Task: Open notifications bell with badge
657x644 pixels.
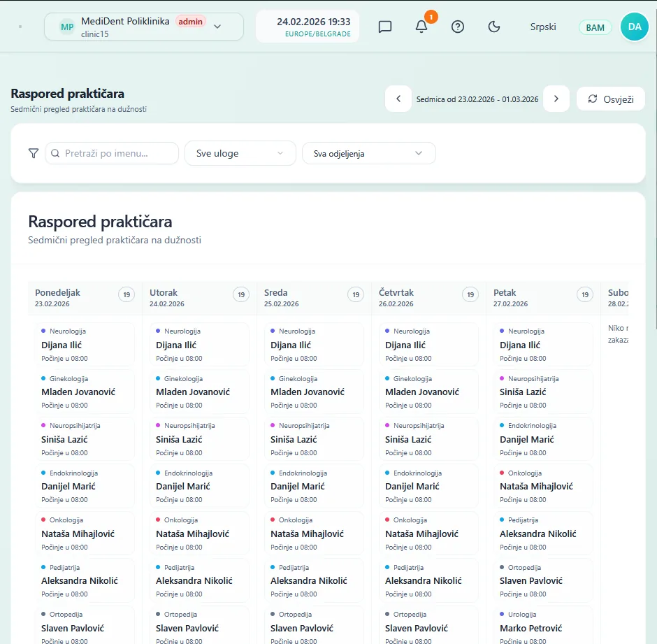Action: [x=421, y=27]
